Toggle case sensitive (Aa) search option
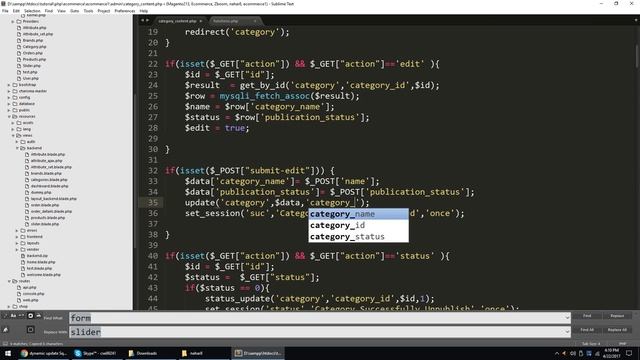Screen dimensions: 640x360 (x=13, y=316)
